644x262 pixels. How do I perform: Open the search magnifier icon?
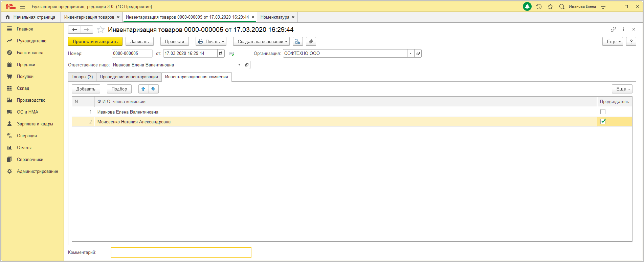click(562, 6)
